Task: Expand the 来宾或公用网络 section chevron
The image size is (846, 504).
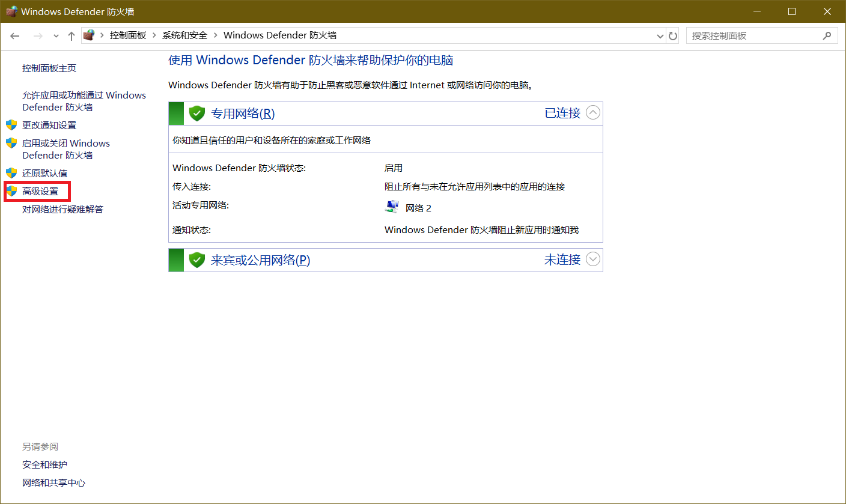Action: coord(593,260)
